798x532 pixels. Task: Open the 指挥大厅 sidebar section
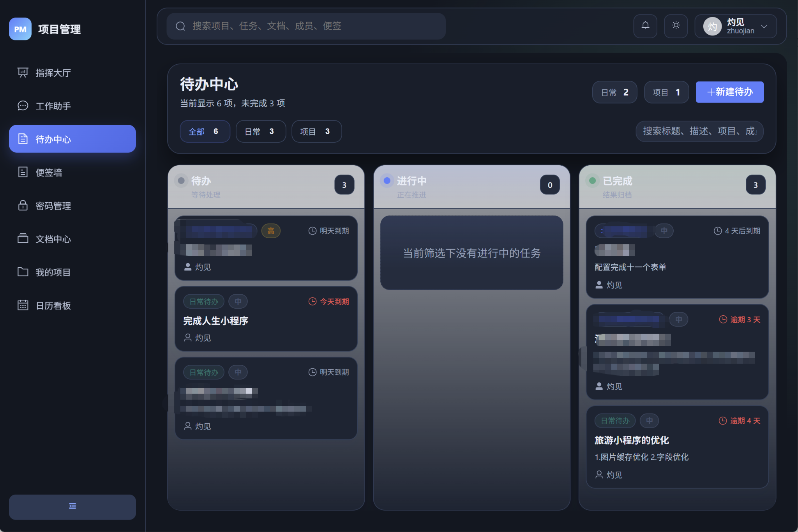(x=53, y=72)
